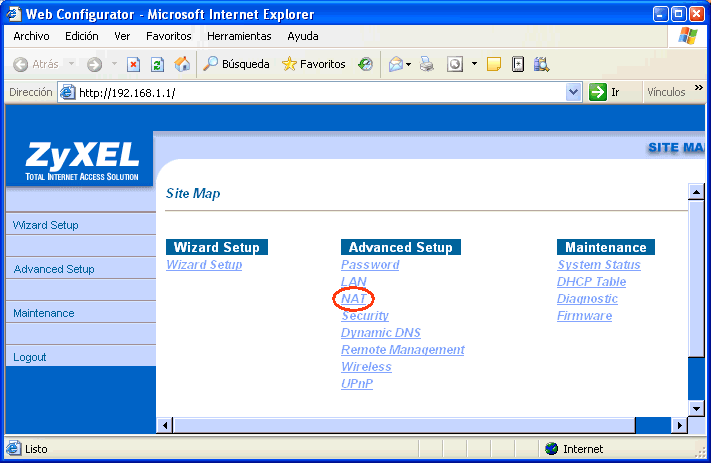Screen dimensions: 711x463
Task: Click the page icon in address bar
Action: tap(68, 93)
